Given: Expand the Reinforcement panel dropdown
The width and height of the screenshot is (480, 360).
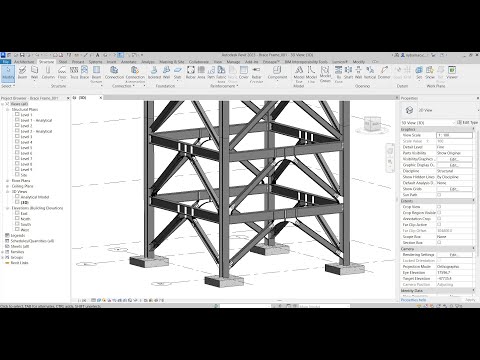Looking at the screenshot, I should point(224,86).
